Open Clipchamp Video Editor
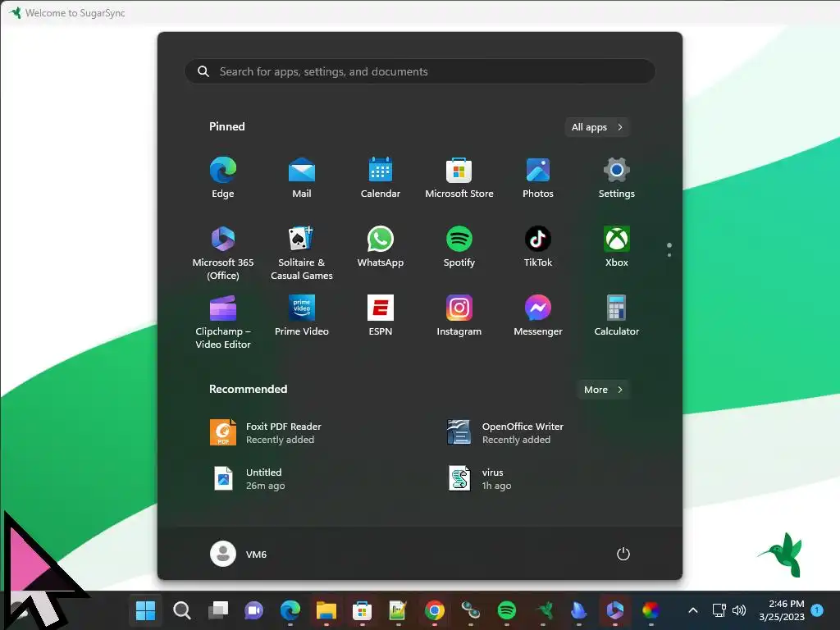Viewport: 840px width, 630px height. click(223, 322)
